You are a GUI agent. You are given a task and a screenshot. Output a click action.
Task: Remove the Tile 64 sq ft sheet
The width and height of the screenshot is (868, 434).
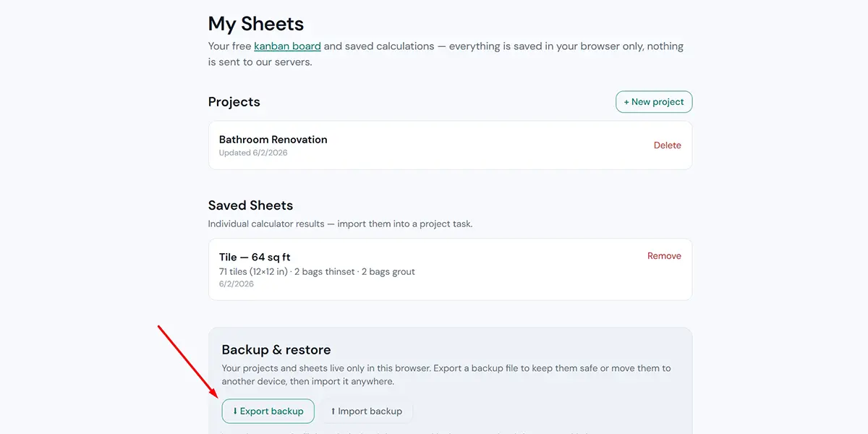click(x=664, y=256)
